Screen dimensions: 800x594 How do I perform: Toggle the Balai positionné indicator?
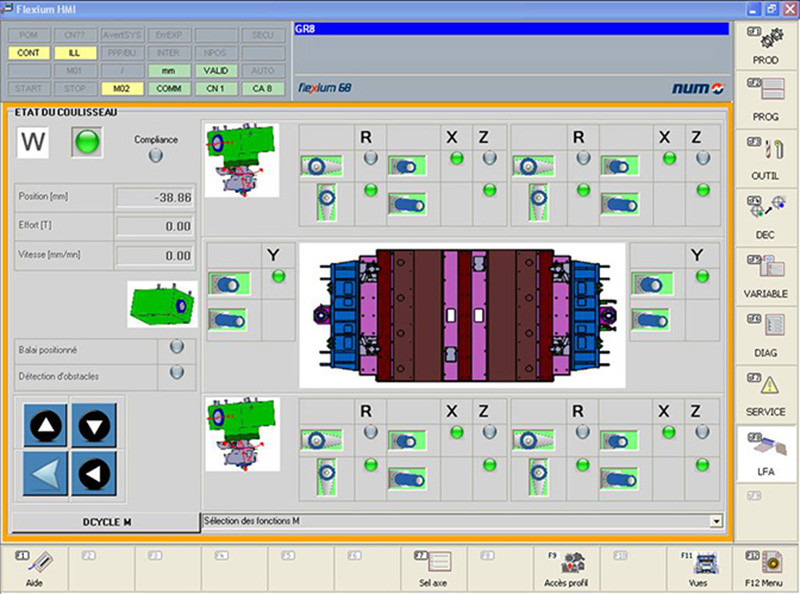177,347
